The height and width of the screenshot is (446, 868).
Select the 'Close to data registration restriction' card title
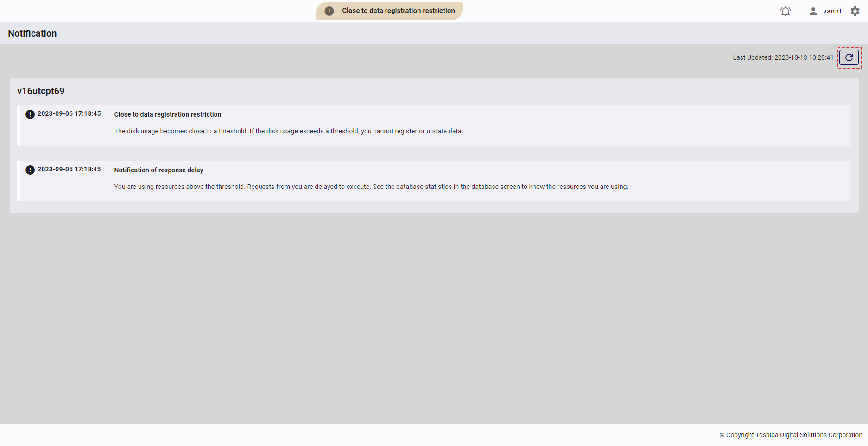[168, 114]
